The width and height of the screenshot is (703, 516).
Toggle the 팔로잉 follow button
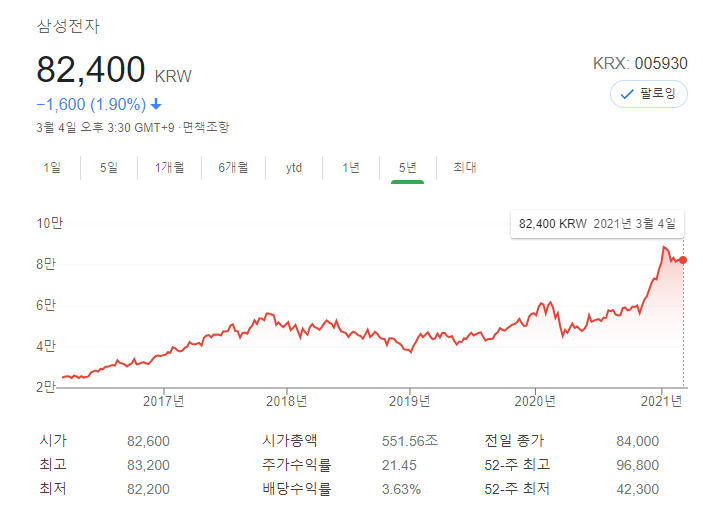click(x=648, y=94)
